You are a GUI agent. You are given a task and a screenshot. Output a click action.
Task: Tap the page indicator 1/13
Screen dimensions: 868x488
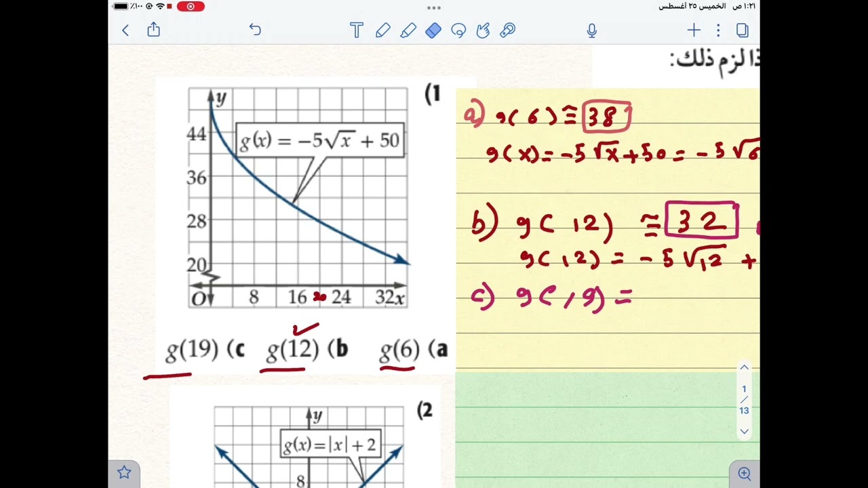click(744, 400)
